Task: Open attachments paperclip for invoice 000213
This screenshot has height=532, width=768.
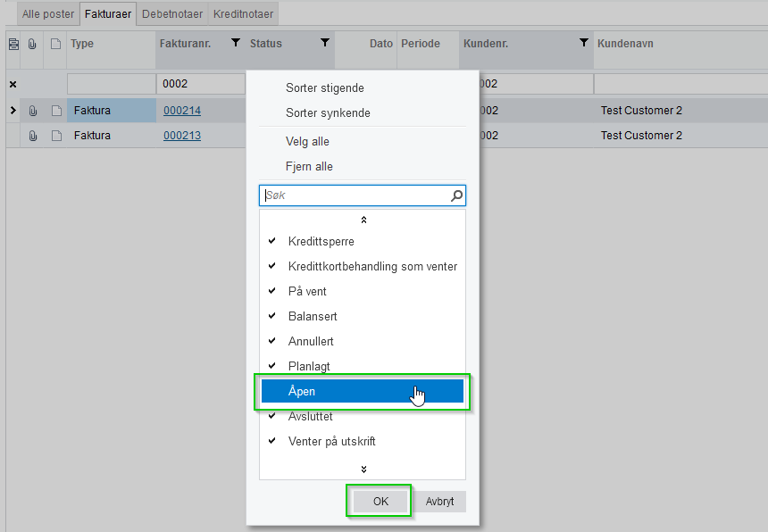Action: pos(33,136)
